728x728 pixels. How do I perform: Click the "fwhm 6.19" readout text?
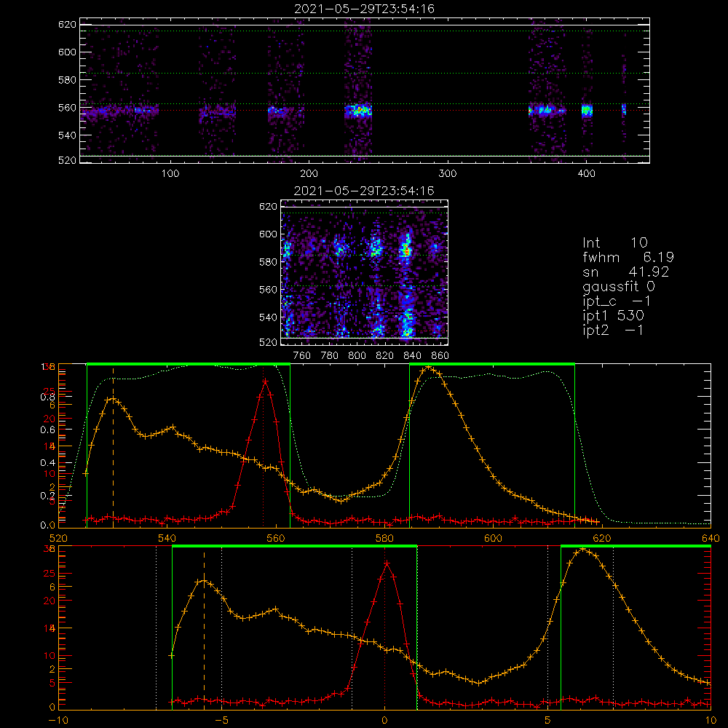tap(628, 257)
